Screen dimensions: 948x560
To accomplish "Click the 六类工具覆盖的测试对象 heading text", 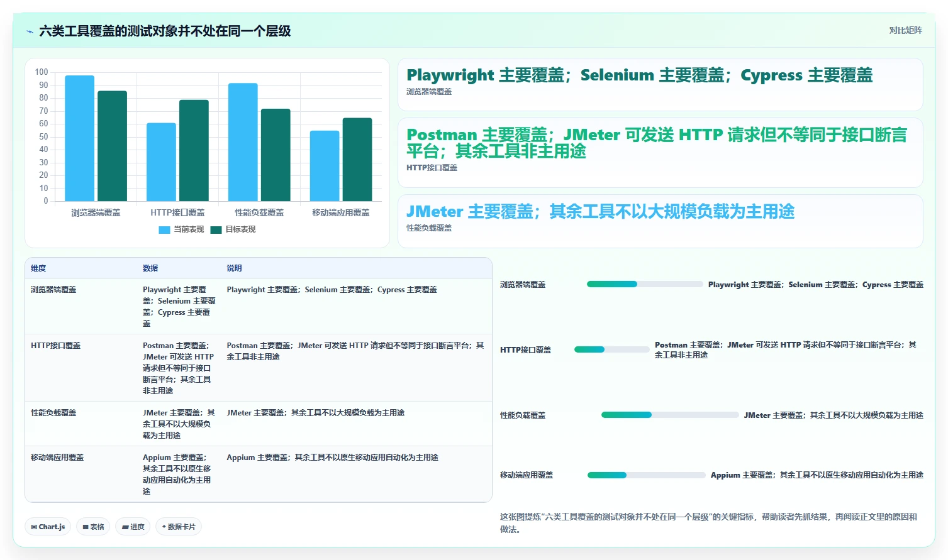I will point(165,31).
